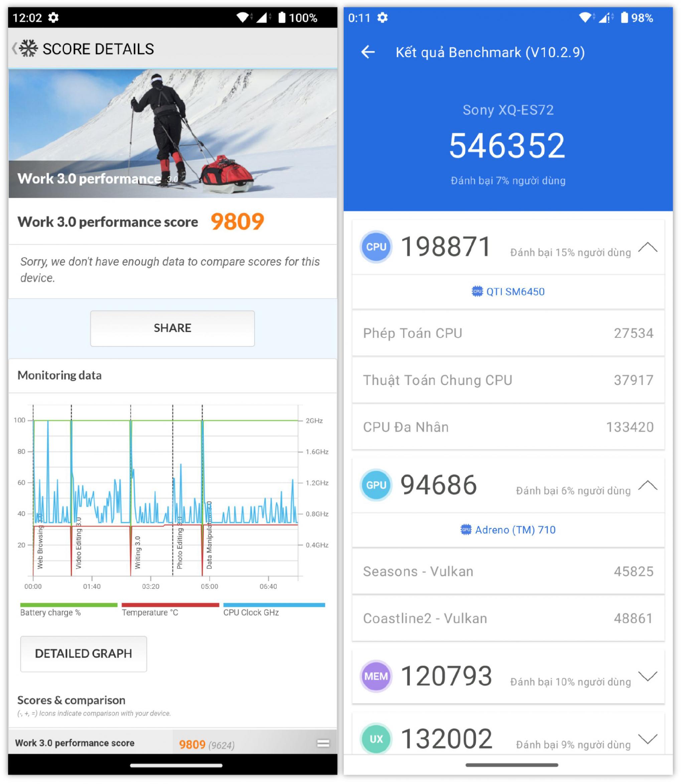Image resolution: width=681 pixels, height=784 pixels.
Task: Select CPU Đa Nhân row
Action: 508,427
